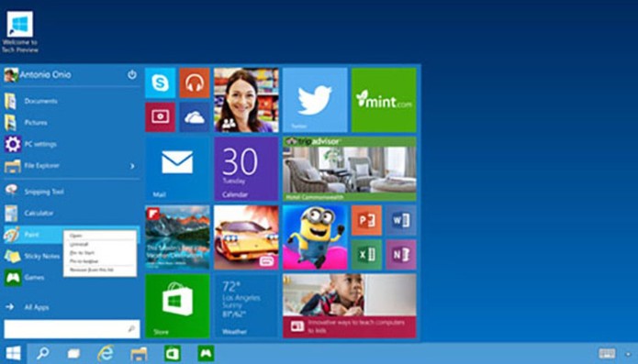Click the magnifier inside the search box

[131, 328]
